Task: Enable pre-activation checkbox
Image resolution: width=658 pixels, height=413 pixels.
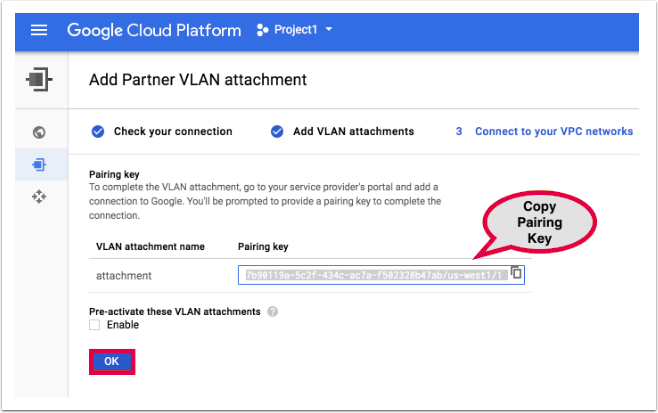Action: click(95, 325)
